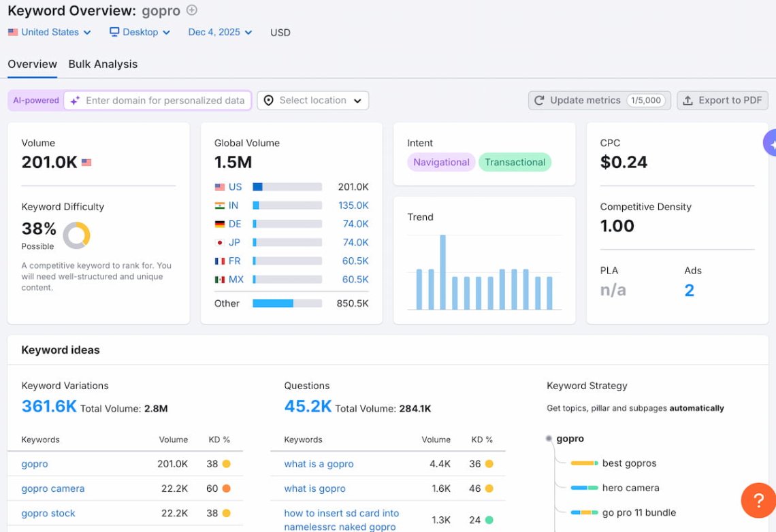Open the United States location dropdown
This screenshot has height=532, width=776.
(49, 32)
